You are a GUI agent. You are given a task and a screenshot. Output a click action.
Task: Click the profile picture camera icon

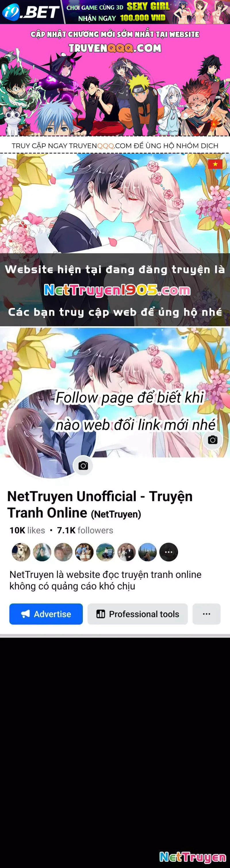[x=83, y=466]
